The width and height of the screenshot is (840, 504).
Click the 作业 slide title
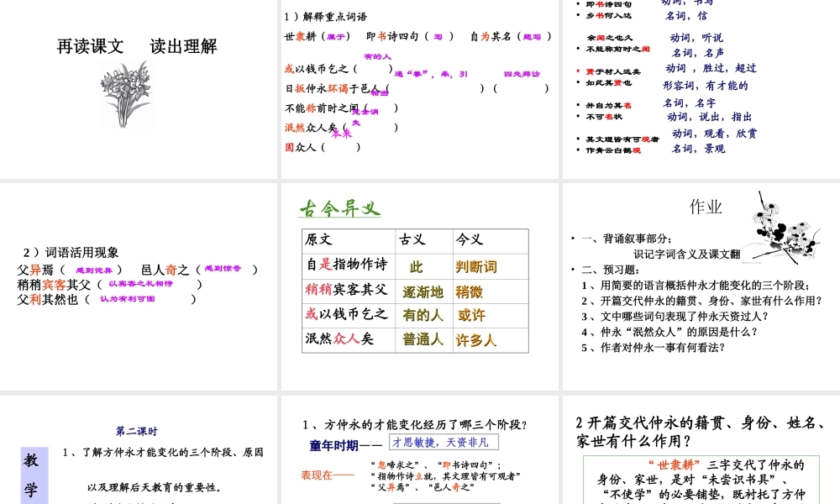(706, 206)
